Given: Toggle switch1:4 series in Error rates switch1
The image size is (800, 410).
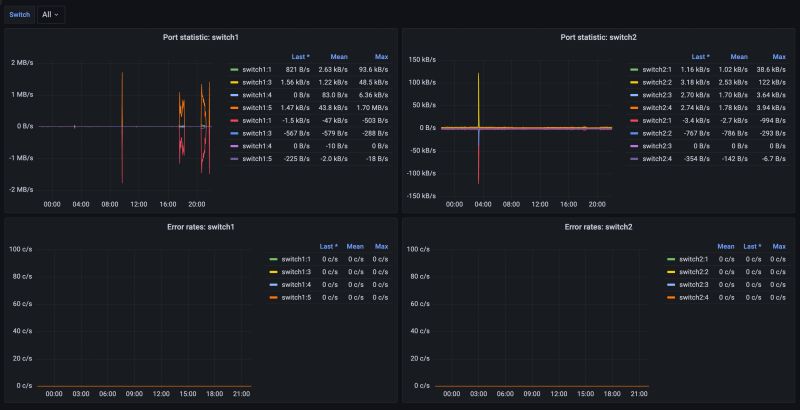Looking at the screenshot, I should click(296, 285).
